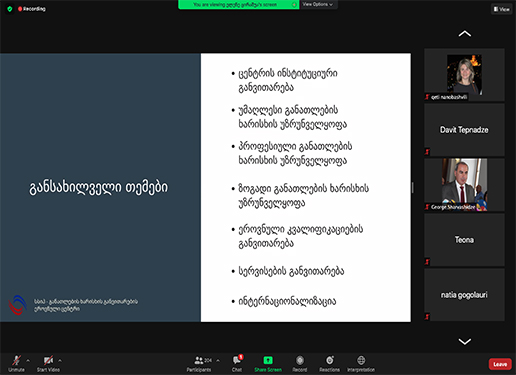The width and height of the screenshot is (516, 375).
Task: Expand audio options arrow beside Unmute
Action: pos(28,360)
